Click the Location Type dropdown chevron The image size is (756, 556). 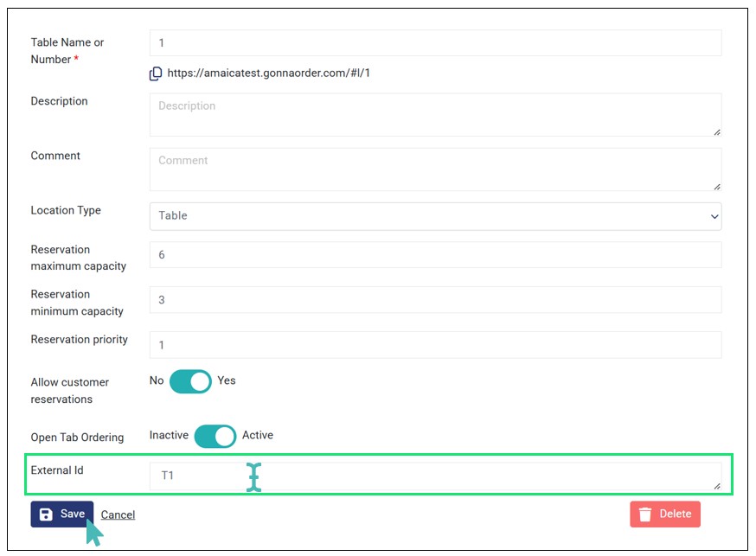pyautogui.click(x=714, y=216)
